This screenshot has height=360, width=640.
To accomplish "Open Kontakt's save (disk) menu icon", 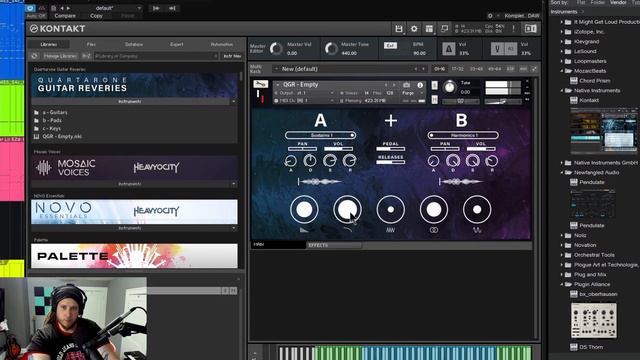I will coord(399,29).
